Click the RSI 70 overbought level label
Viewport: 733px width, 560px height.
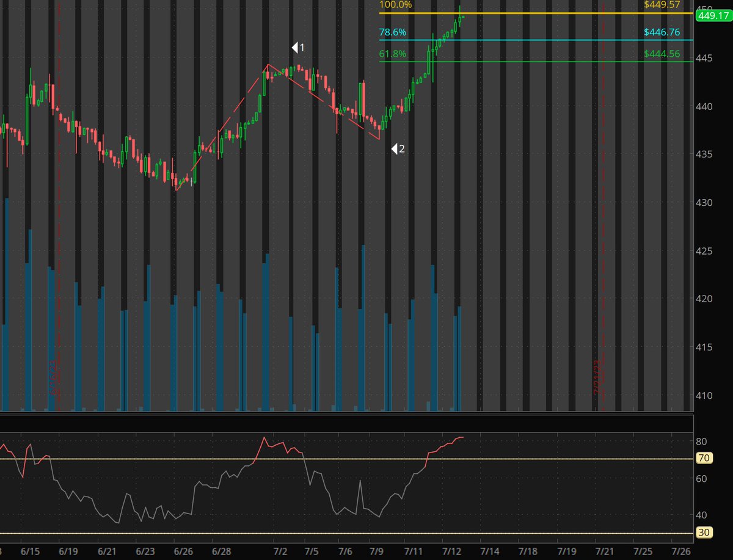(703, 459)
